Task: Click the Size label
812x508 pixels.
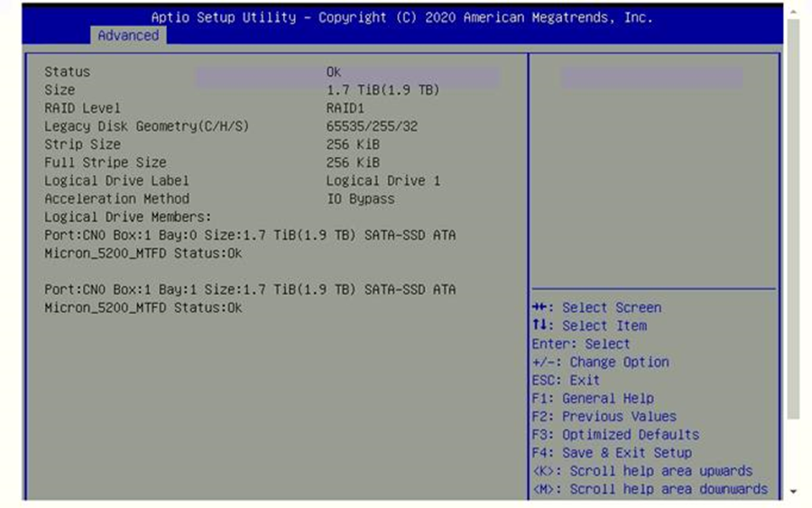Action: tap(60, 89)
